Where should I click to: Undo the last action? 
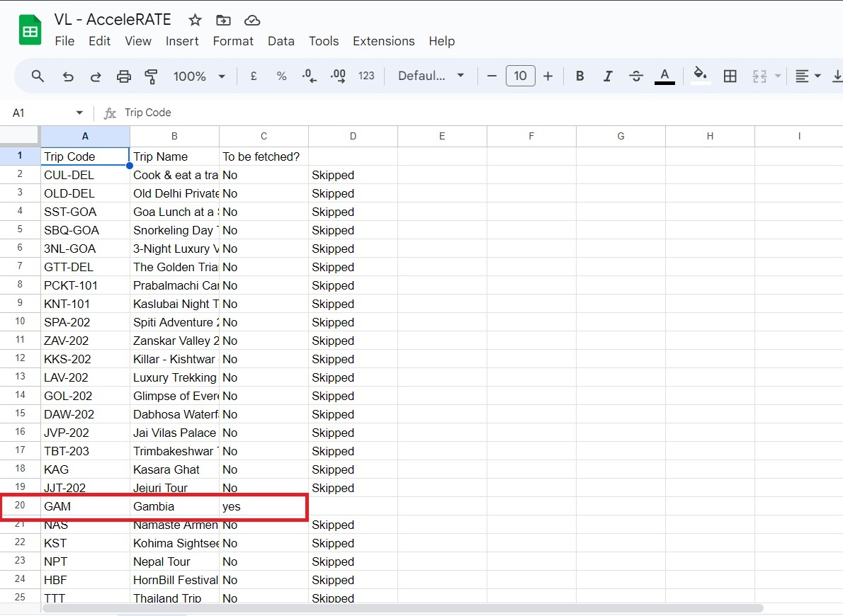coord(68,76)
